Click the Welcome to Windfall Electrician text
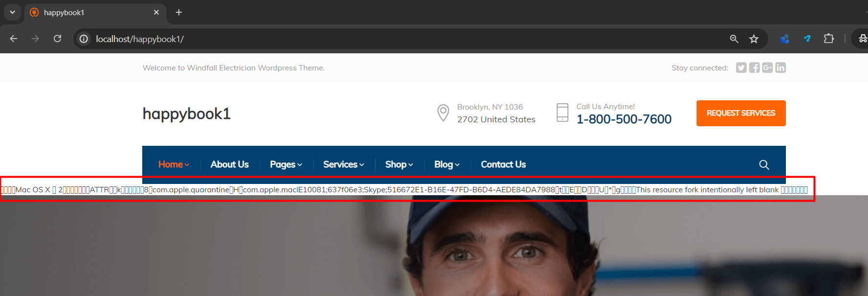This screenshot has height=296, width=868. click(234, 68)
